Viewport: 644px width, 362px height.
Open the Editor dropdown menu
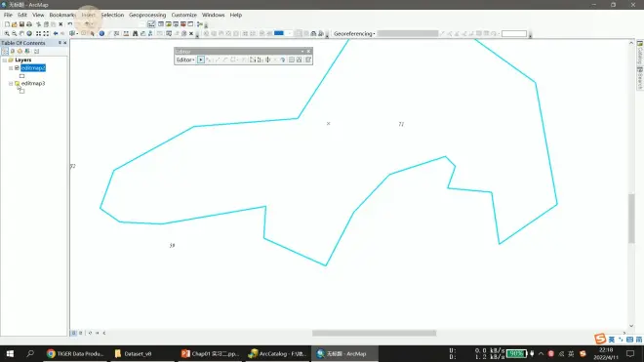[x=185, y=60]
